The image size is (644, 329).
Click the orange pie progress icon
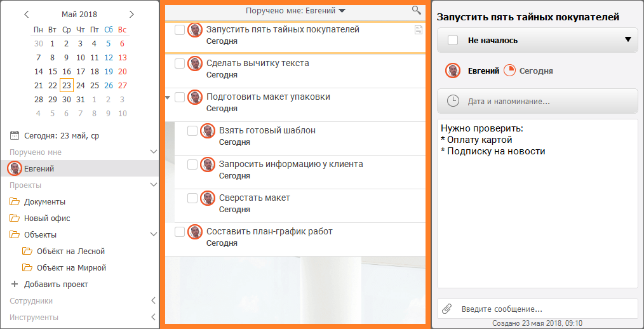(x=510, y=70)
